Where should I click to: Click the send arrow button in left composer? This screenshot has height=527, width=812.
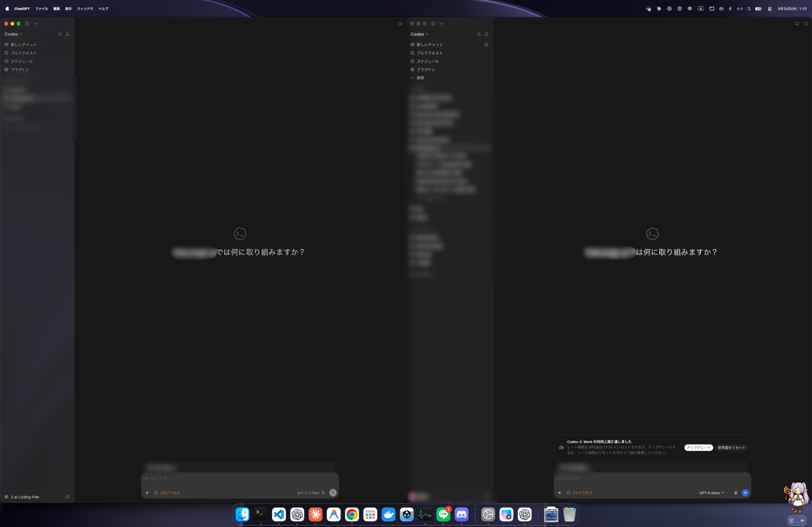click(333, 493)
